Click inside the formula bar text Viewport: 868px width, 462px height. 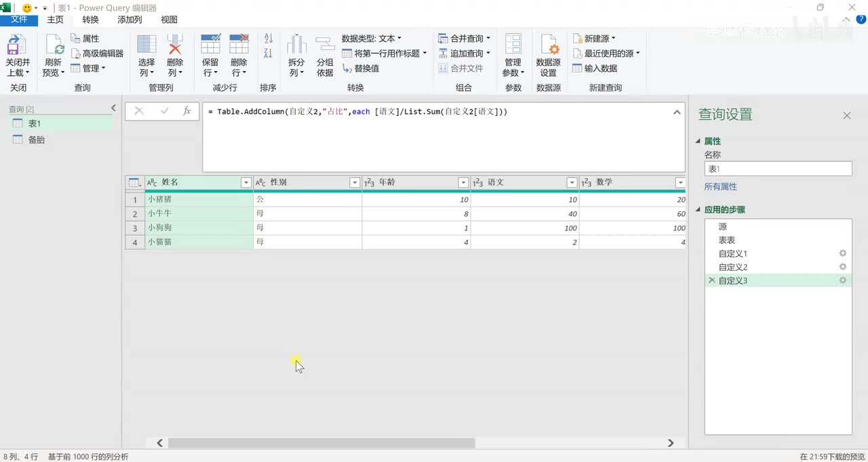[357, 112]
